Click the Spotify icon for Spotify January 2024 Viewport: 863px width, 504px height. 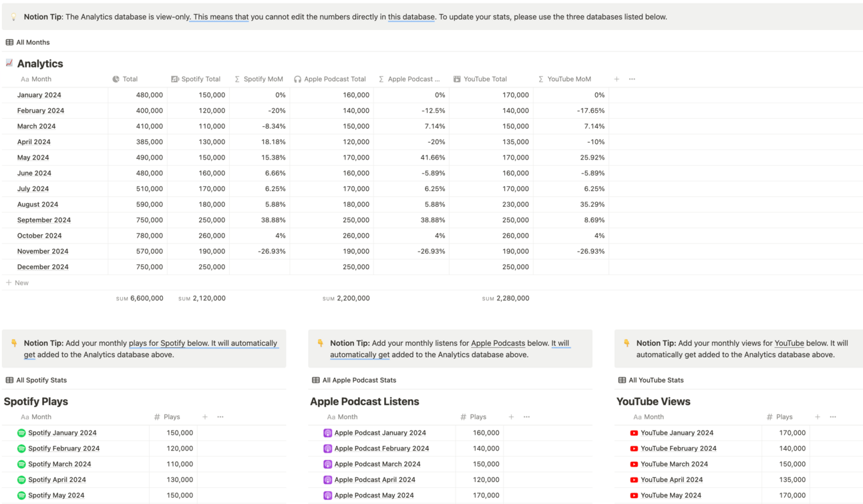coord(21,433)
